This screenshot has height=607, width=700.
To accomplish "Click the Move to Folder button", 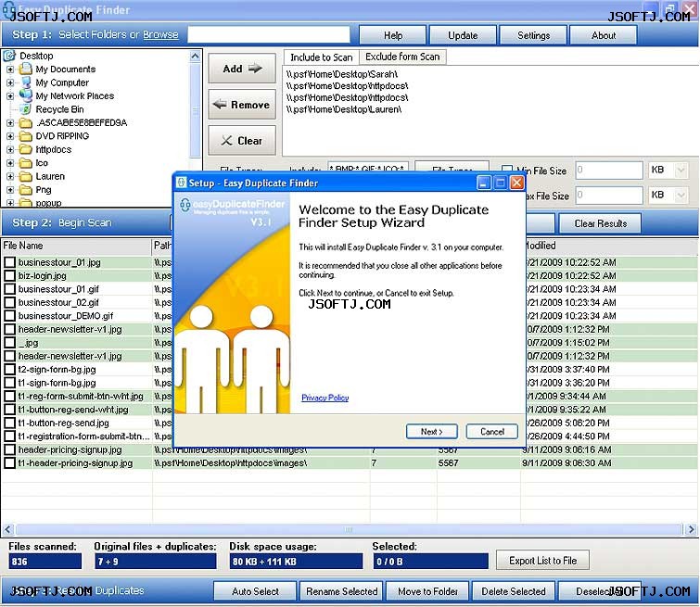I will (x=427, y=591).
